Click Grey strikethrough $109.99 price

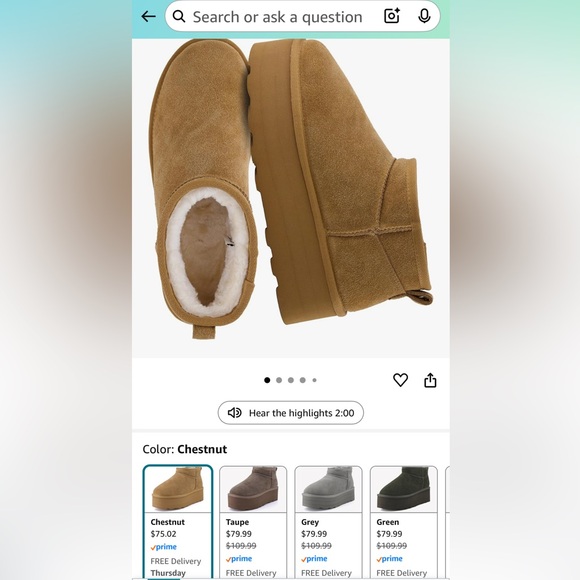tap(316, 546)
